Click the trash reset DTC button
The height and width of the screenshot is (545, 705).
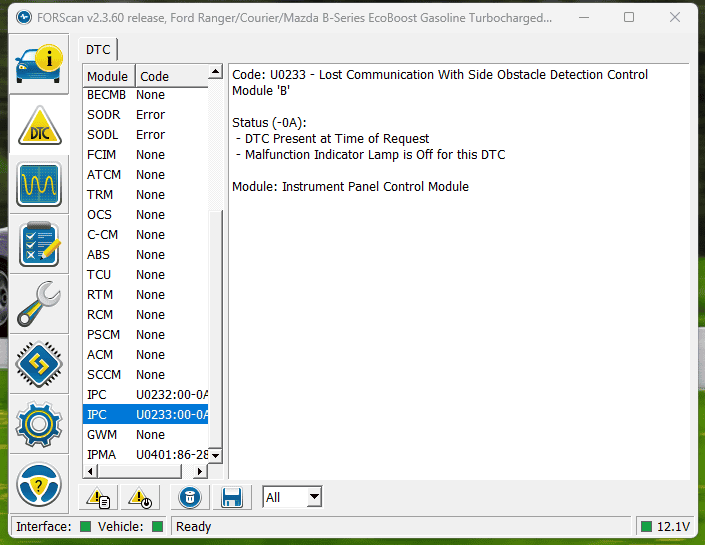[190, 497]
